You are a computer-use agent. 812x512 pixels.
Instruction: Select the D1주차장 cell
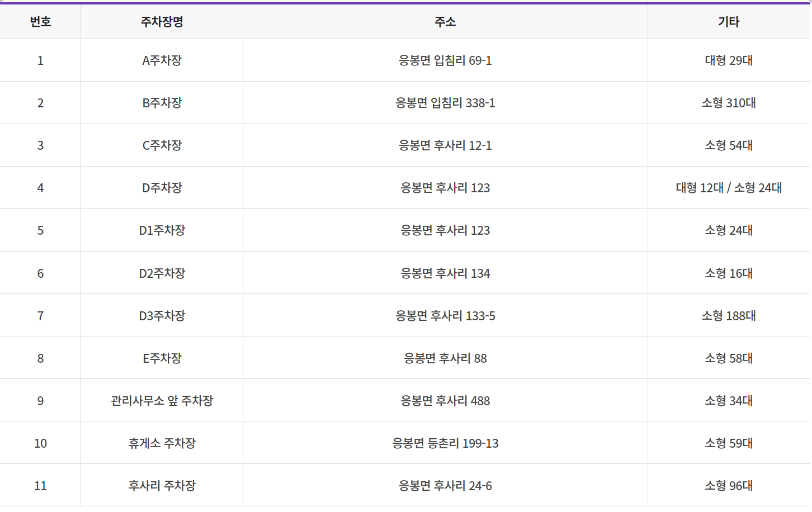[x=162, y=230]
